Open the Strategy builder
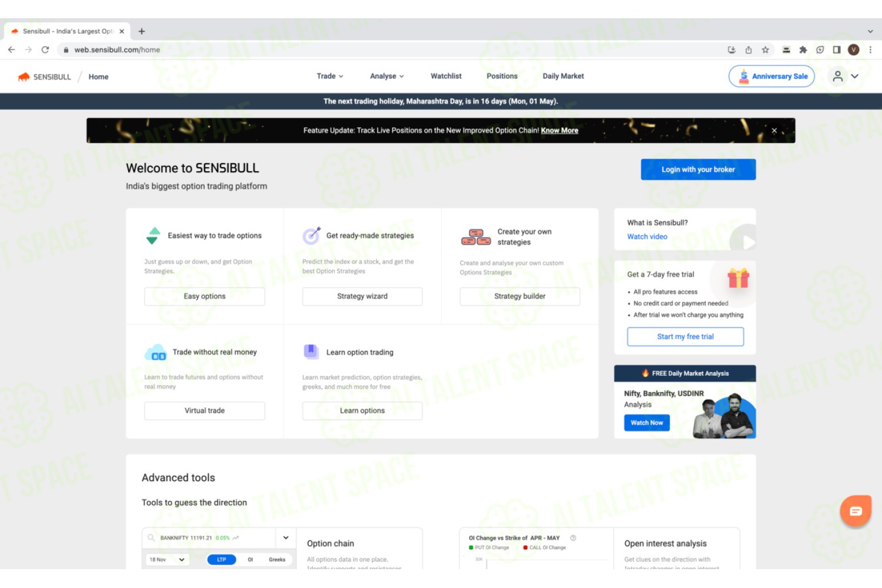 (520, 296)
